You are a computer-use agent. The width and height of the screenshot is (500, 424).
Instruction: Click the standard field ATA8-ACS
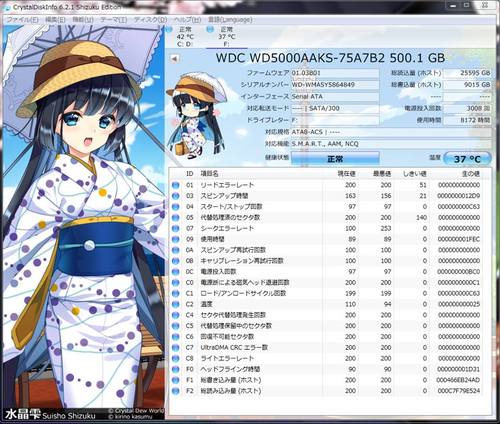tap(391, 132)
